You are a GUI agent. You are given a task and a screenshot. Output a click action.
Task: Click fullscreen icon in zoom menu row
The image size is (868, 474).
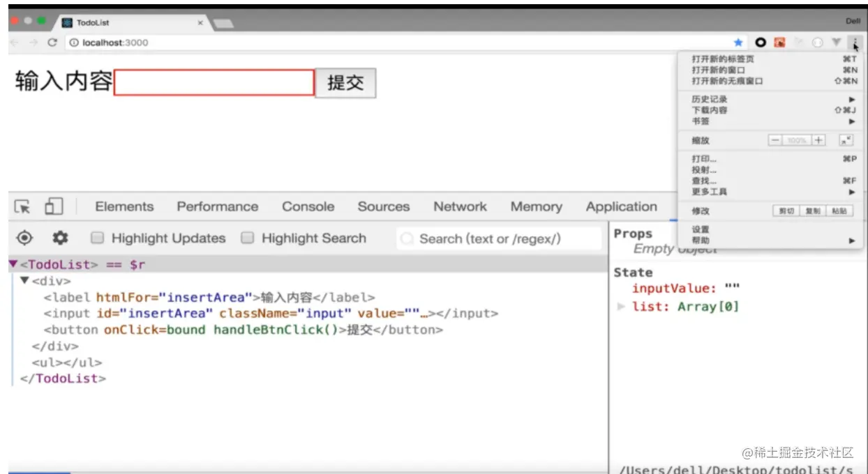click(x=846, y=140)
